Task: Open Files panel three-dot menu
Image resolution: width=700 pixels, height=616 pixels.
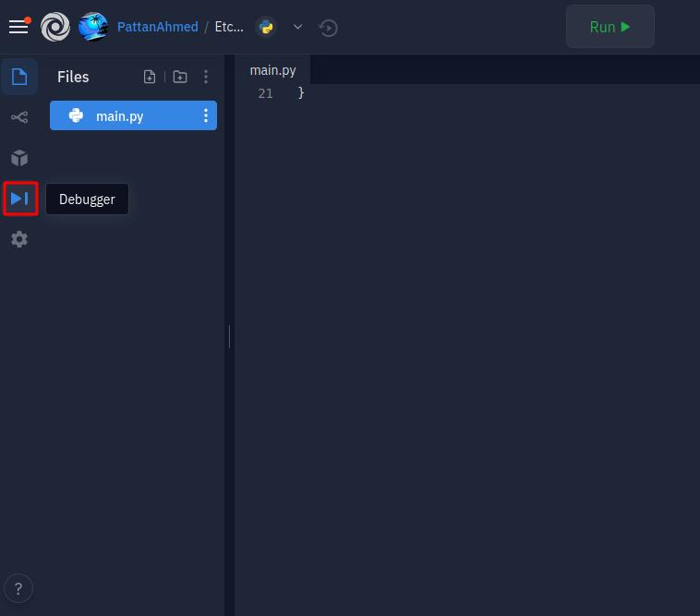Action: pos(206,77)
